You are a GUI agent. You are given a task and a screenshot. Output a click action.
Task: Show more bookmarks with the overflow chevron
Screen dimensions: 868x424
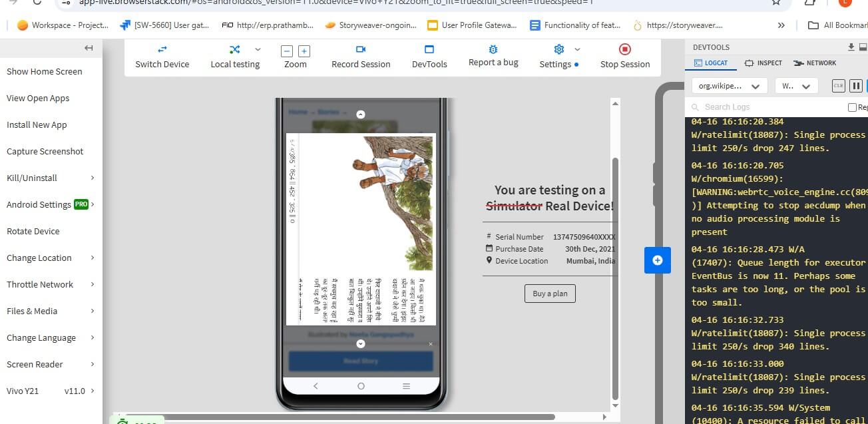click(x=781, y=25)
